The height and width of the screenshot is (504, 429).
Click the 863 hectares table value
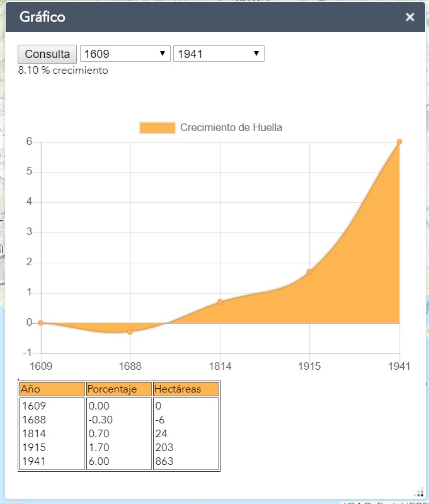[x=164, y=461]
